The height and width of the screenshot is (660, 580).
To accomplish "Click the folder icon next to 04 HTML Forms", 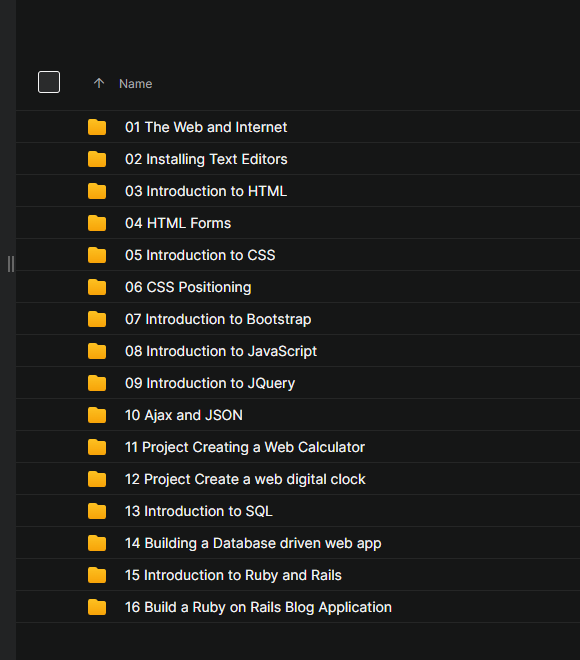I will coord(97,223).
